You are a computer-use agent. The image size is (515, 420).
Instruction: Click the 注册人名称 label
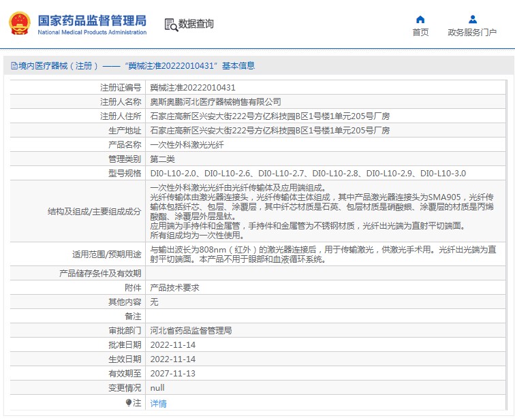[x=121, y=101]
